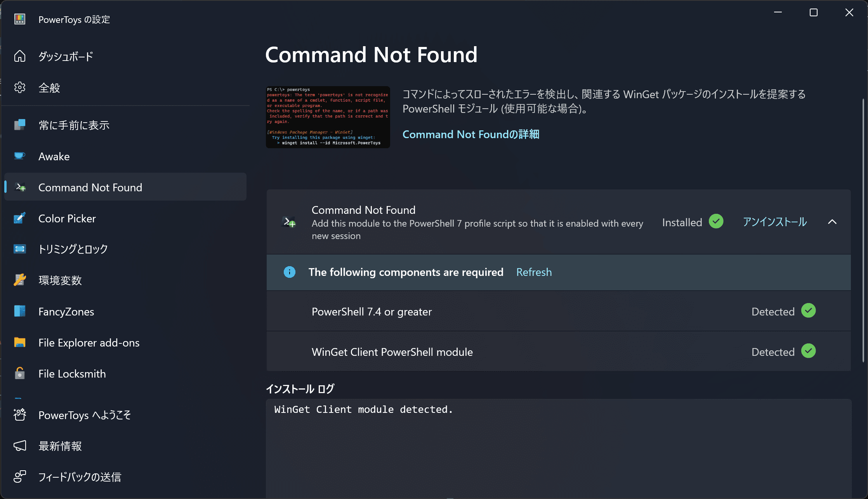The image size is (868, 499).
Task: Click the PowerToys へようこそ icon
Action: (20, 415)
